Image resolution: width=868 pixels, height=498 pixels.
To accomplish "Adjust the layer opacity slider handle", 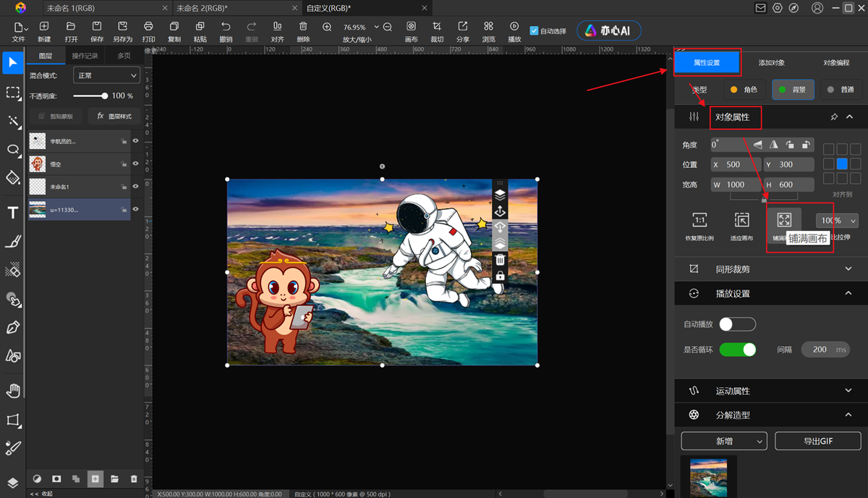I will point(105,96).
